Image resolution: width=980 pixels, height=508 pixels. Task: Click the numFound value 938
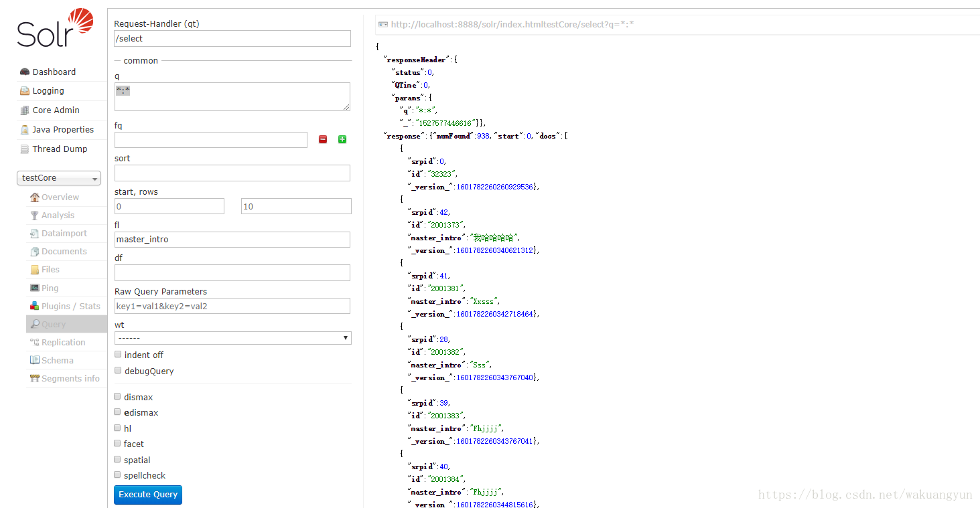point(484,136)
